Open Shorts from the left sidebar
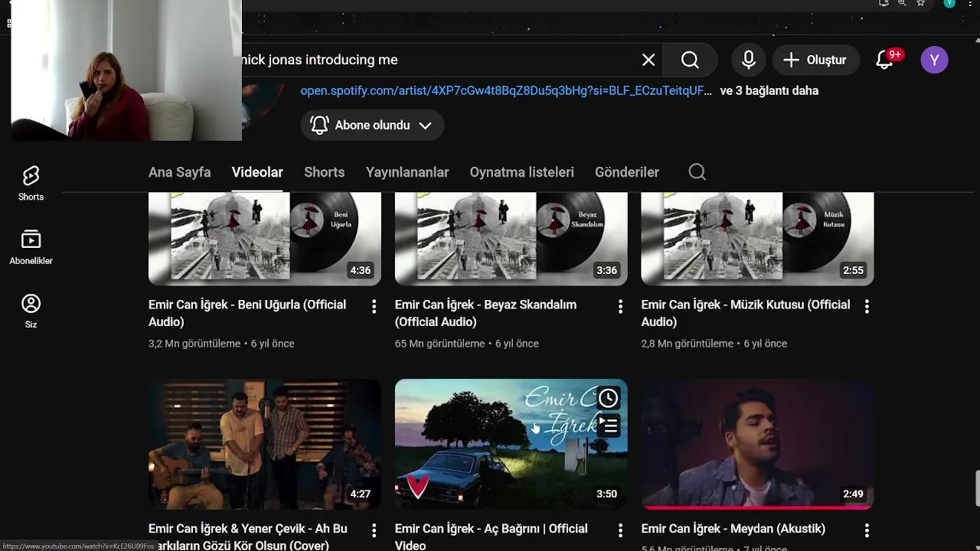 (x=31, y=184)
